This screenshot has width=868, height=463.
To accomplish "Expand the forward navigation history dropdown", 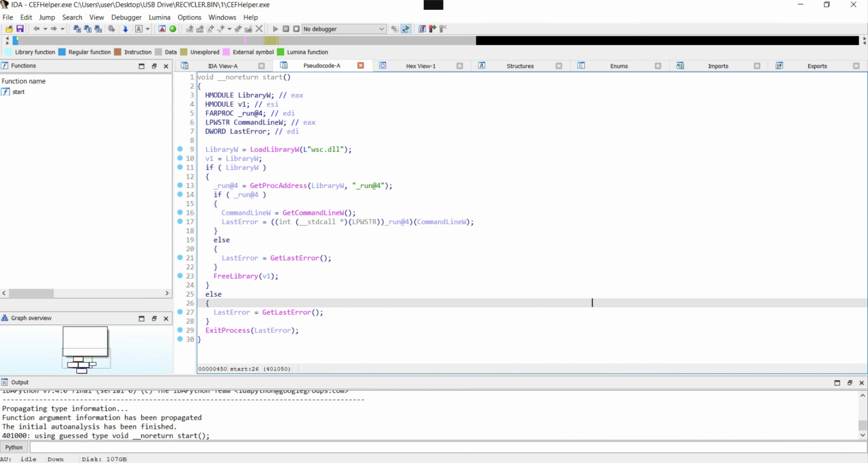I will coord(63,29).
